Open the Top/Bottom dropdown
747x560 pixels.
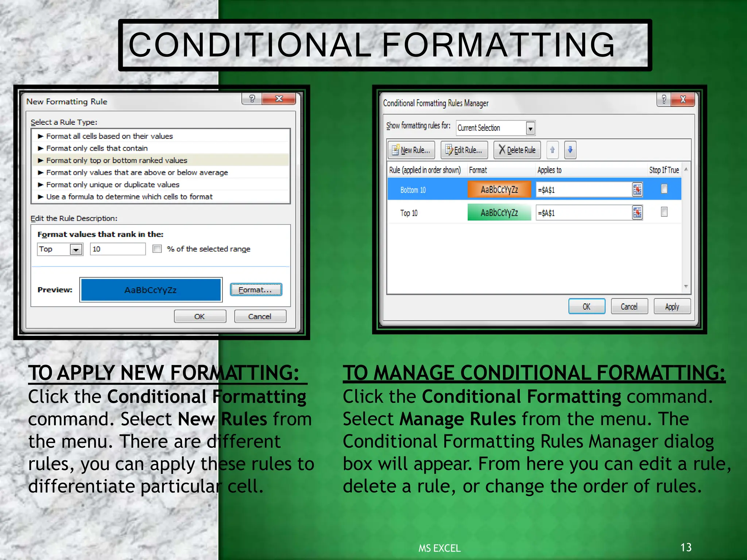click(x=76, y=249)
